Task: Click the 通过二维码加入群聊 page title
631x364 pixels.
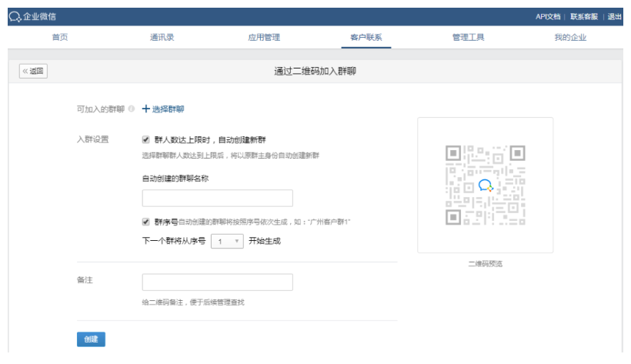Action: pos(315,72)
